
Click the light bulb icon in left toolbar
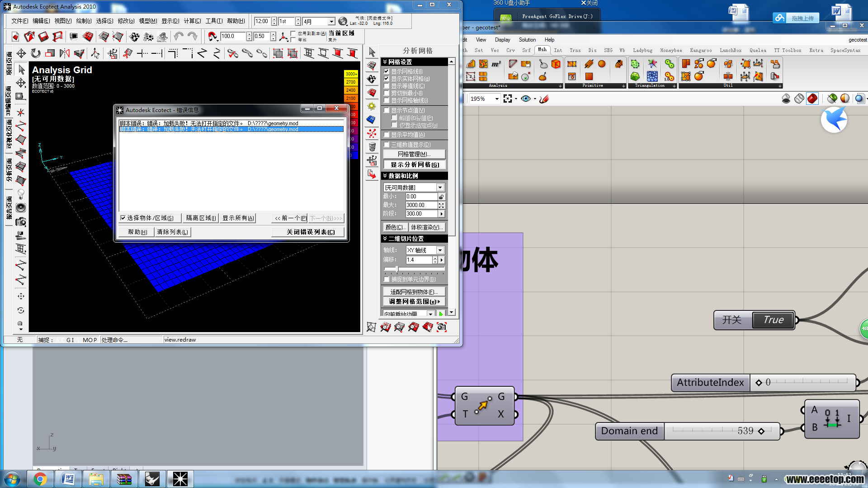point(21,194)
